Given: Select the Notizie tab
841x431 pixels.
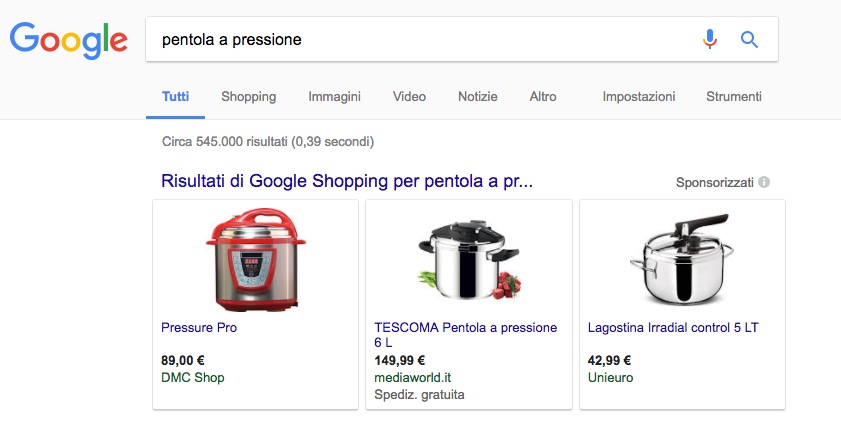Looking at the screenshot, I should 477,96.
